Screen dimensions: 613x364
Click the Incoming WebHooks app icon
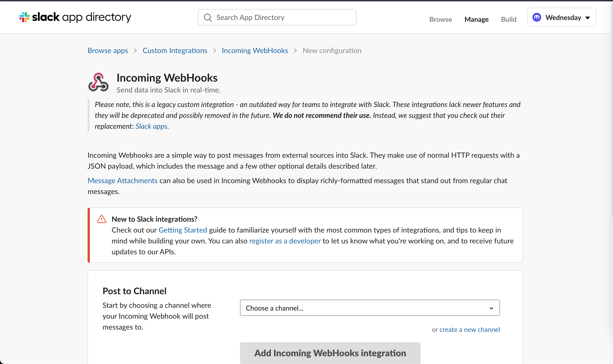(98, 82)
